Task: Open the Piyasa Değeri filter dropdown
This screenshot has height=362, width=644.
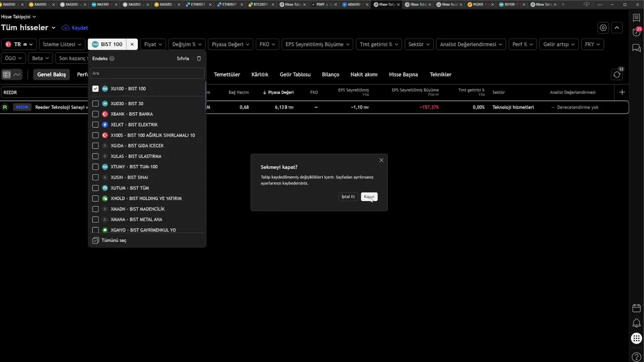Action: 231,44
